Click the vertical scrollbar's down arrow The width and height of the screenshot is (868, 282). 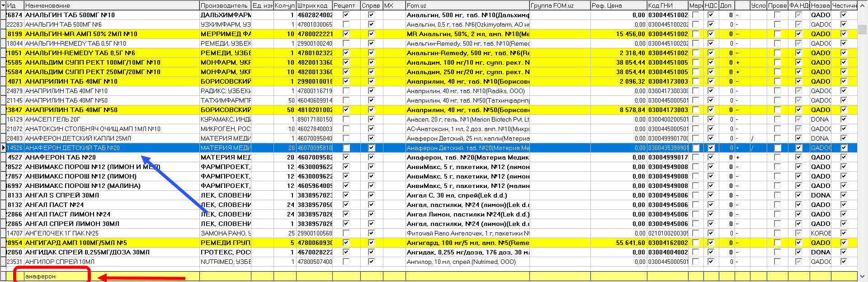point(863,277)
